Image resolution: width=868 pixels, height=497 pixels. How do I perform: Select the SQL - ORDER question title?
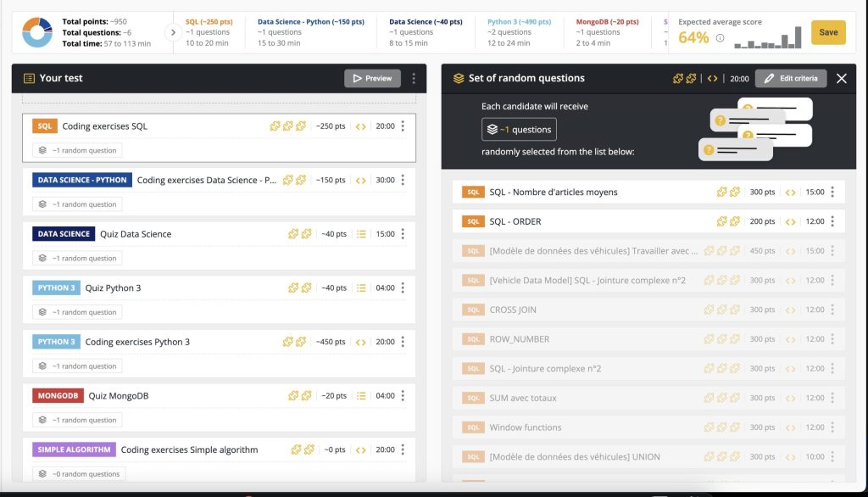tap(515, 221)
